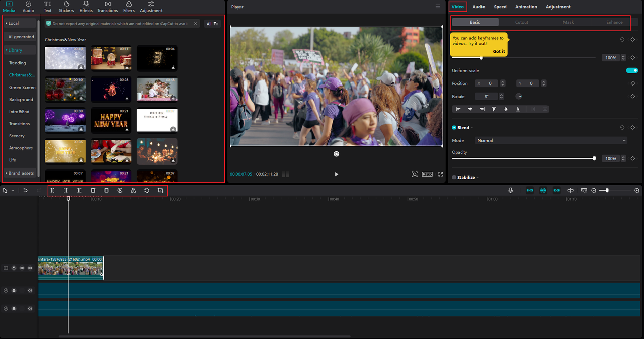Toggle the video track cover icon

click(x=6, y=268)
